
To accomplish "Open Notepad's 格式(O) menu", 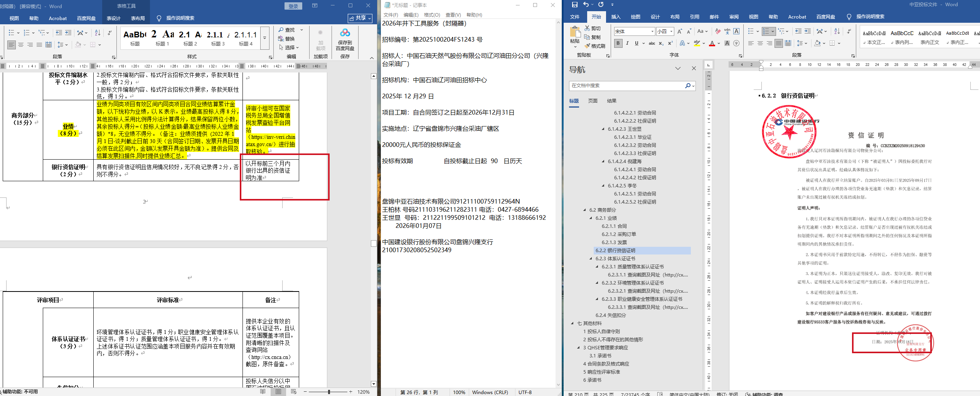I will (x=432, y=15).
